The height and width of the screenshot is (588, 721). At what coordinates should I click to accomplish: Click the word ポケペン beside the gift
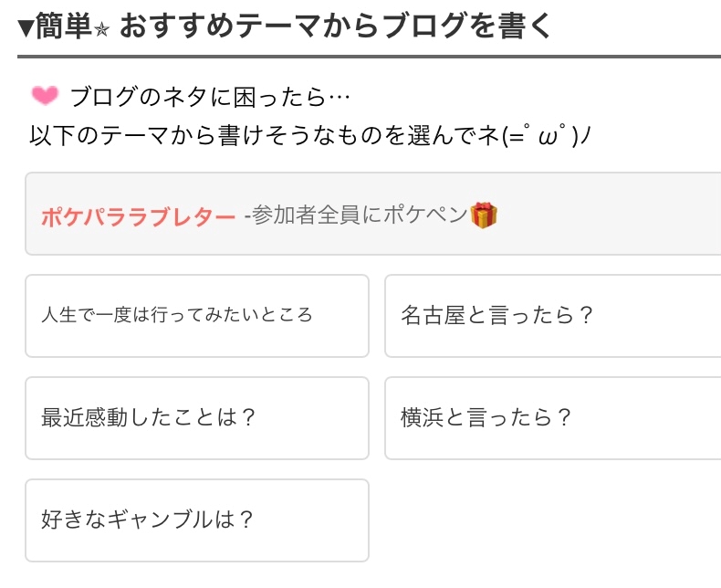click(x=425, y=215)
